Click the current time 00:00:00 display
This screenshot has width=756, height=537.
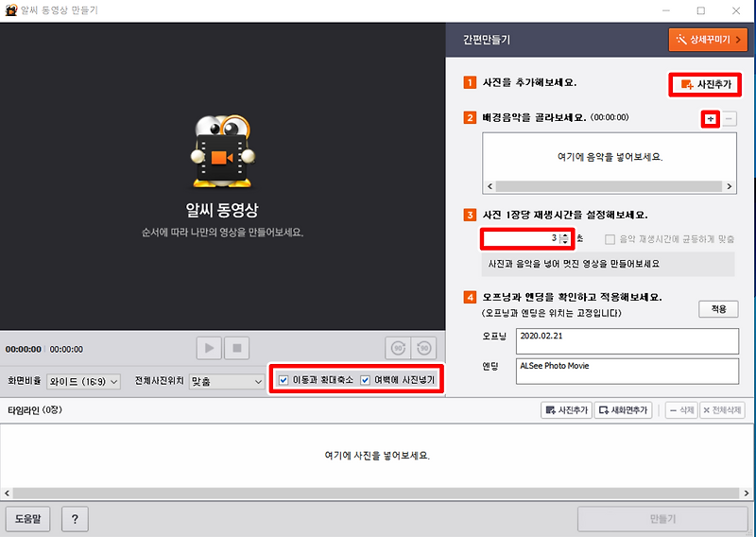click(23, 349)
